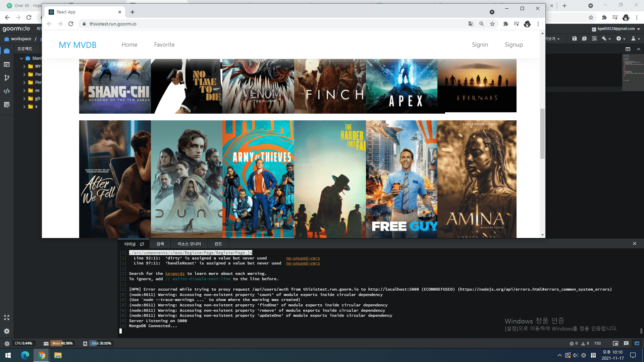Click the terminal refresh icon
The height and width of the screenshot is (362, 644).
click(x=142, y=244)
